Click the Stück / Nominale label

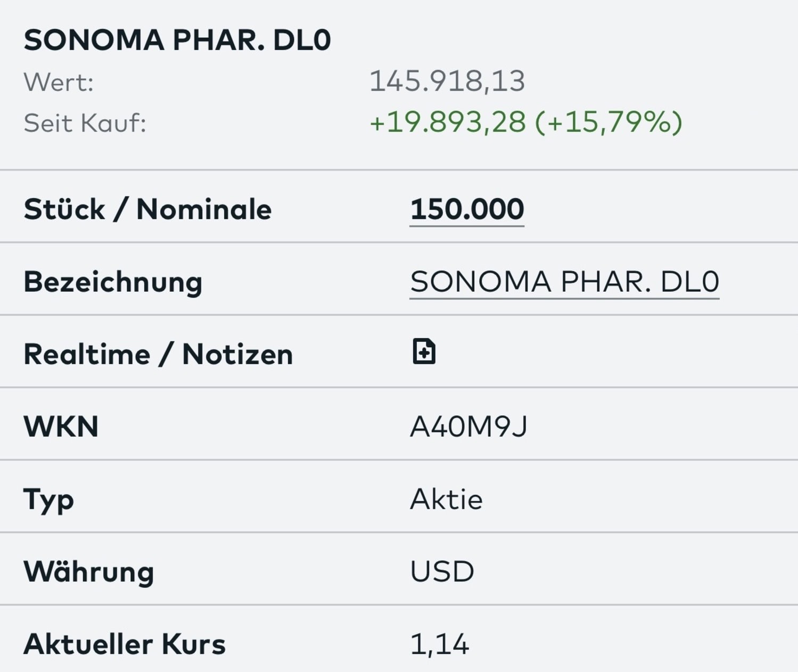[x=147, y=209]
